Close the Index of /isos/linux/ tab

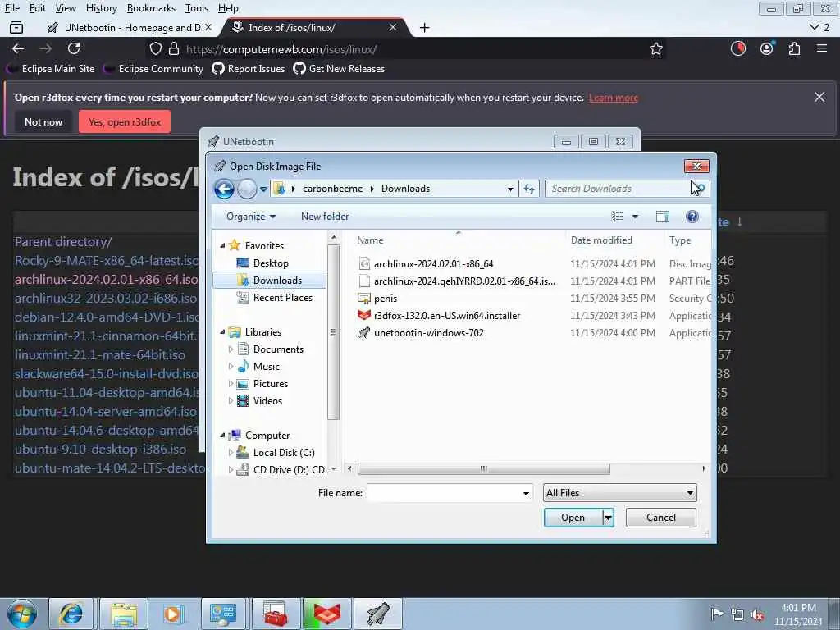pos(393,27)
